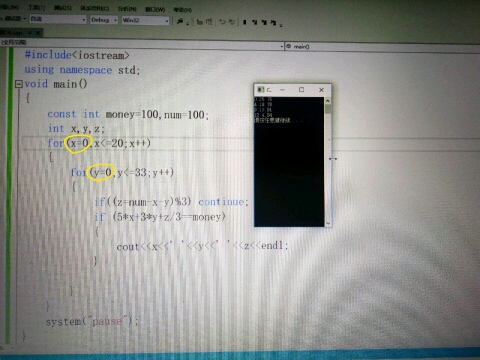Close the console window
480x360 pixels.
(321, 90)
